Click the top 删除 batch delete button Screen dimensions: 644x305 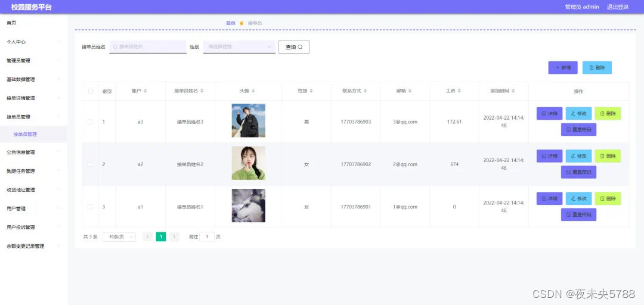click(597, 68)
